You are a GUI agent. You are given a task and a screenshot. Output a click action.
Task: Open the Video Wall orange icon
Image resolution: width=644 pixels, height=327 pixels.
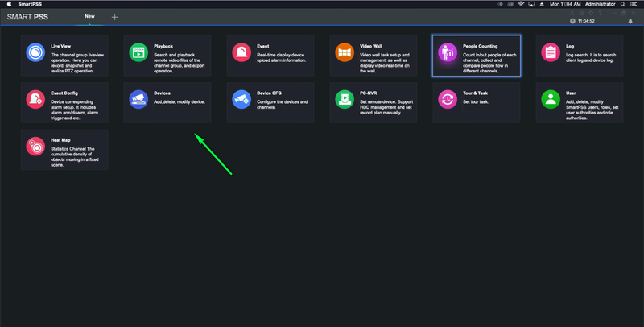coord(345,52)
